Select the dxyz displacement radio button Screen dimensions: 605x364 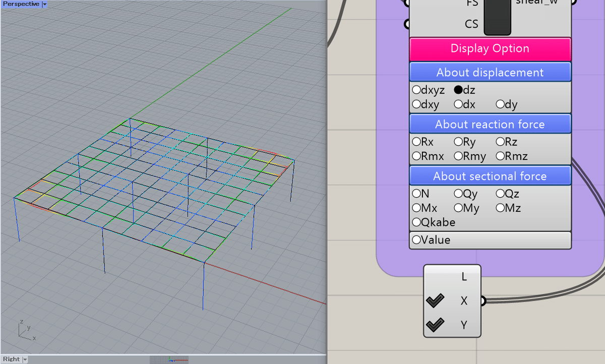click(x=416, y=90)
